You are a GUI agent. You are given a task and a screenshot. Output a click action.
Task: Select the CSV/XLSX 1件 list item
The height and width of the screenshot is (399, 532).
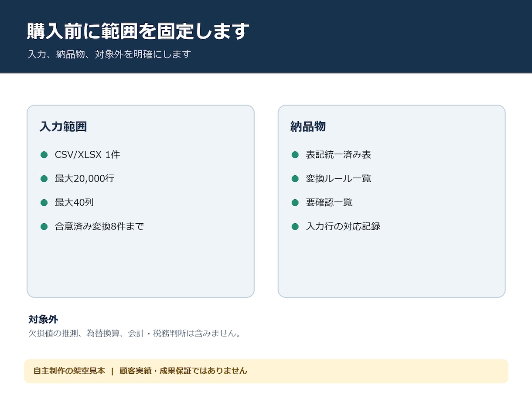[88, 155]
